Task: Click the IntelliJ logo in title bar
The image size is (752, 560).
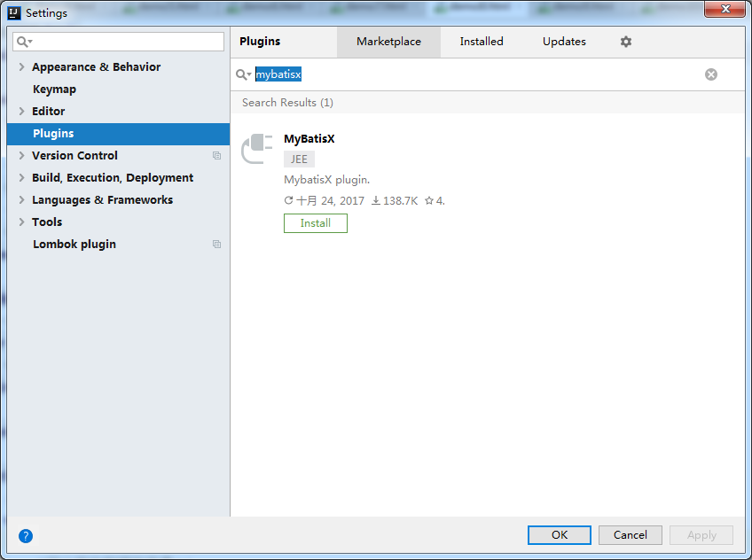Action: 14,13
